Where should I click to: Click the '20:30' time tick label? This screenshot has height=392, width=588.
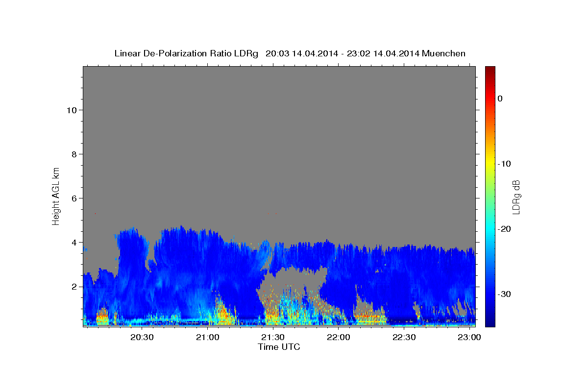(142, 337)
